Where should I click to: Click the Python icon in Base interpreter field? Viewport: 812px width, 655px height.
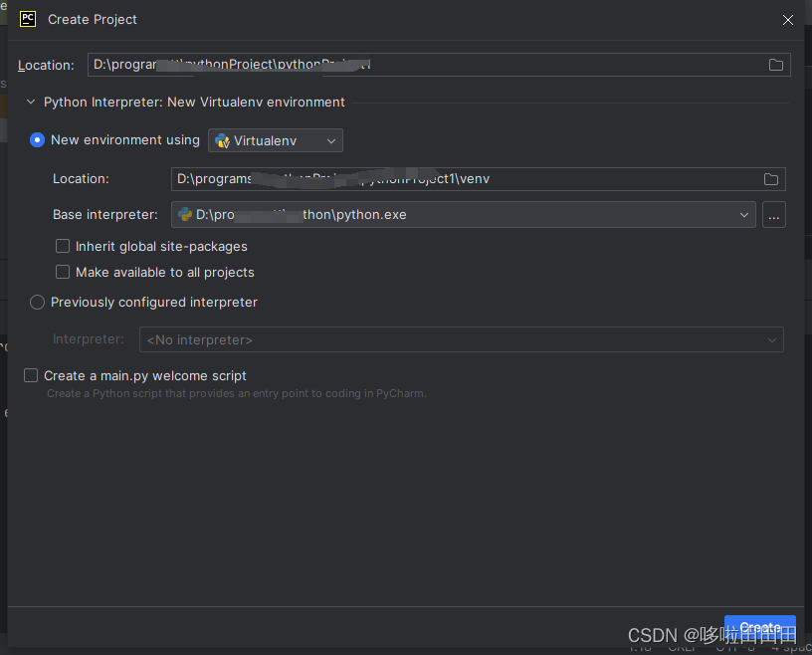coord(186,214)
